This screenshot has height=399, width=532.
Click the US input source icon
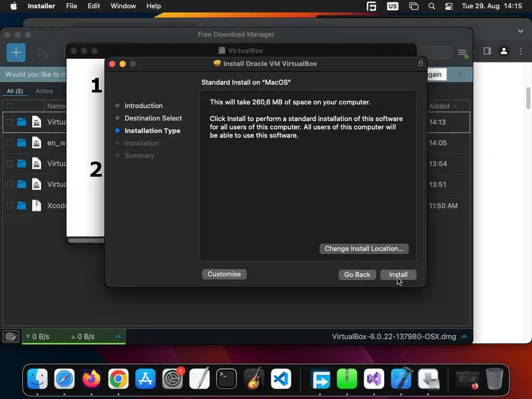393,6
